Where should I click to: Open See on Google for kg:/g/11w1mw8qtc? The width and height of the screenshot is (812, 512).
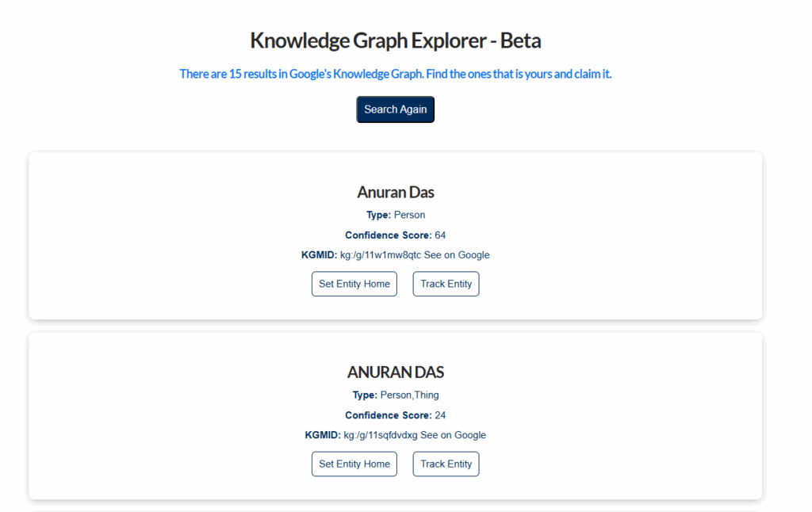click(x=457, y=255)
